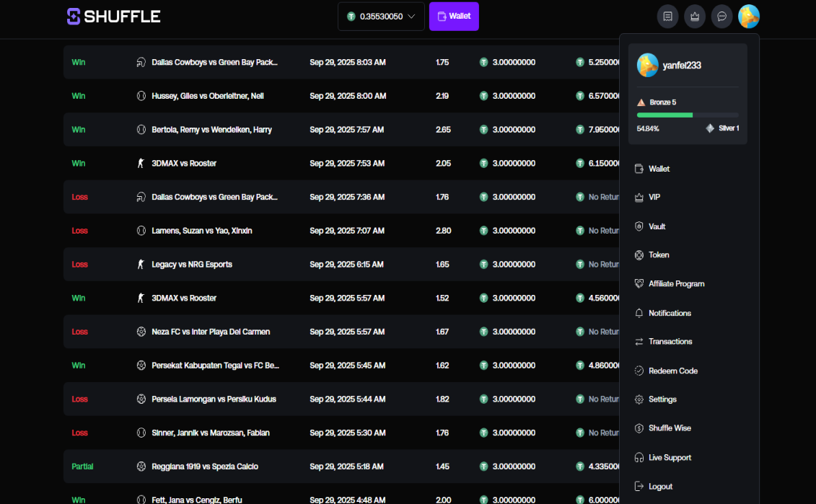
Task: Choose Redeem Code in the menu
Action: point(672,371)
